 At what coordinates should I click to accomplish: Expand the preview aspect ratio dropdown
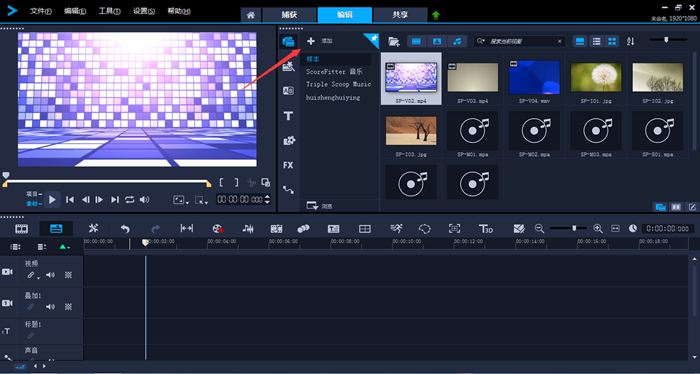click(181, 200)
